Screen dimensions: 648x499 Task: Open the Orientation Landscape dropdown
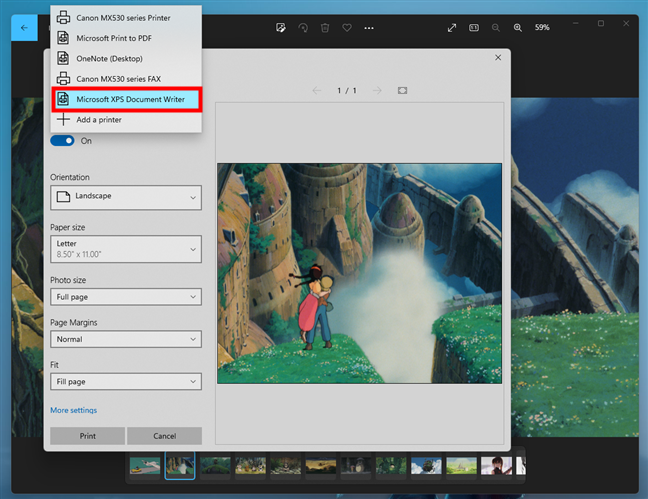coord(126,198)
